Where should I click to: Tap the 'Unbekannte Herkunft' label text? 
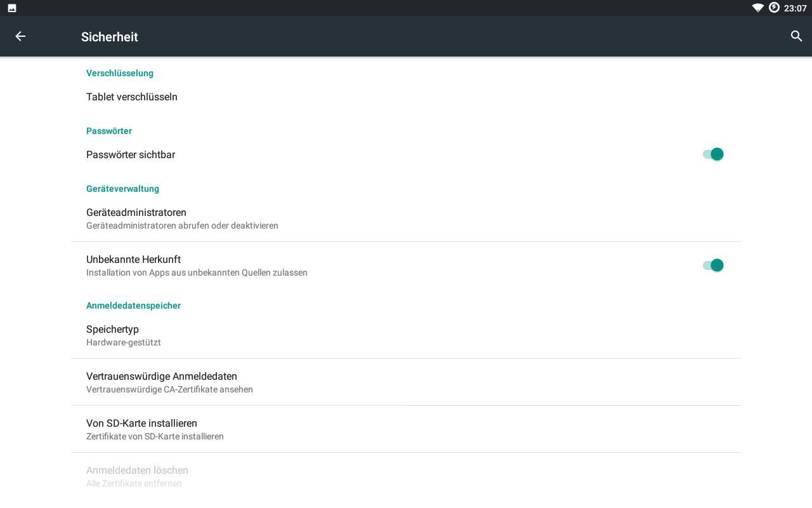133,259
